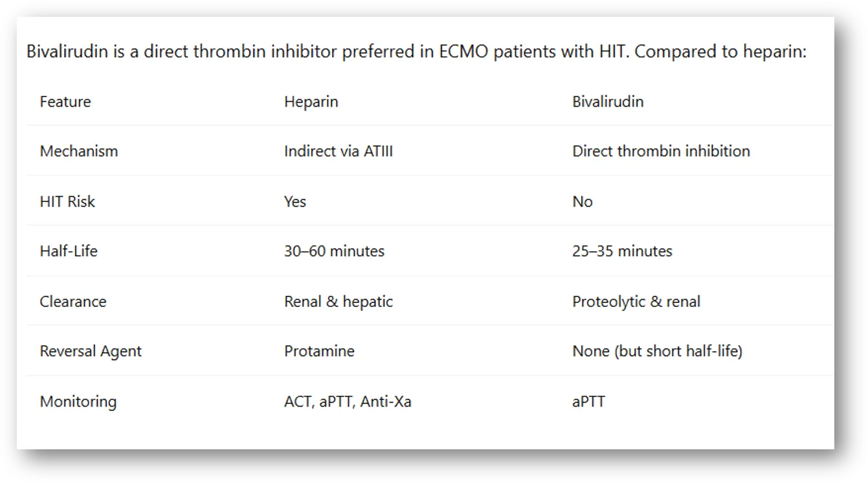Viewport: 868px width, 483px height.
Task: Select the HIT Risk row label
Action: coord(67,201)
